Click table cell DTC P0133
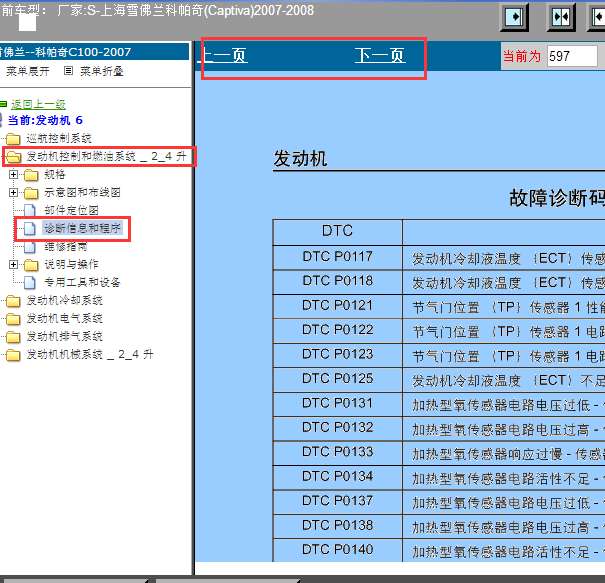The image size is (605, 583). point(338,452)
